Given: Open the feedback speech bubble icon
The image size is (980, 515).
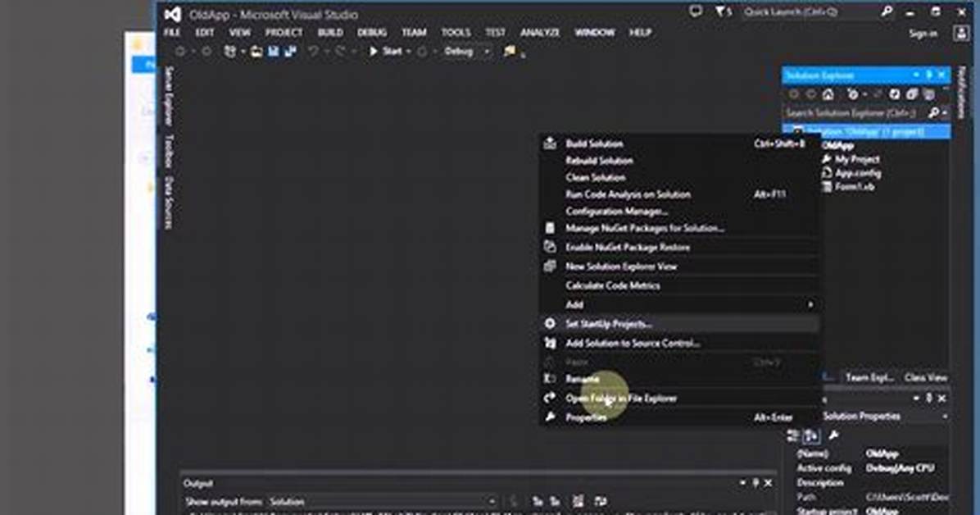Looking at the screenshot, I should tap(695, 11).
